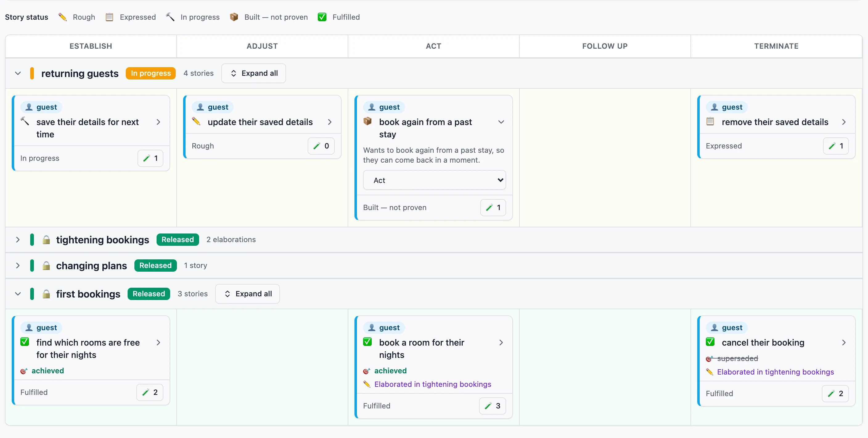Click green check on cancel their booking card

tap(710, 342)
